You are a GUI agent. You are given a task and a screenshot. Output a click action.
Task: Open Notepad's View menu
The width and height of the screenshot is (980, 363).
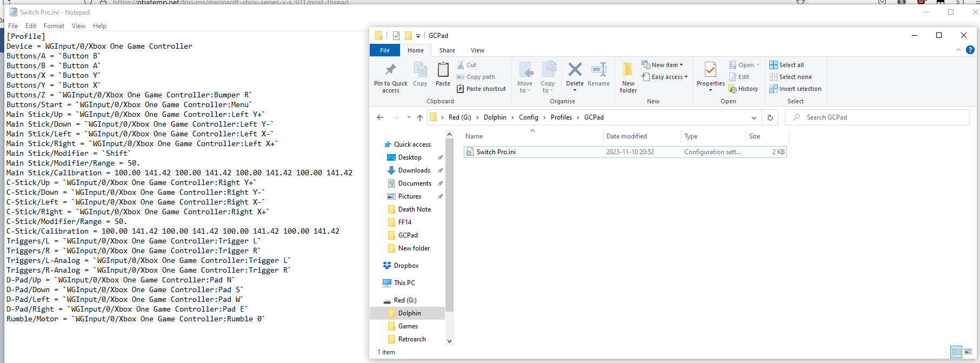[78, 26]
